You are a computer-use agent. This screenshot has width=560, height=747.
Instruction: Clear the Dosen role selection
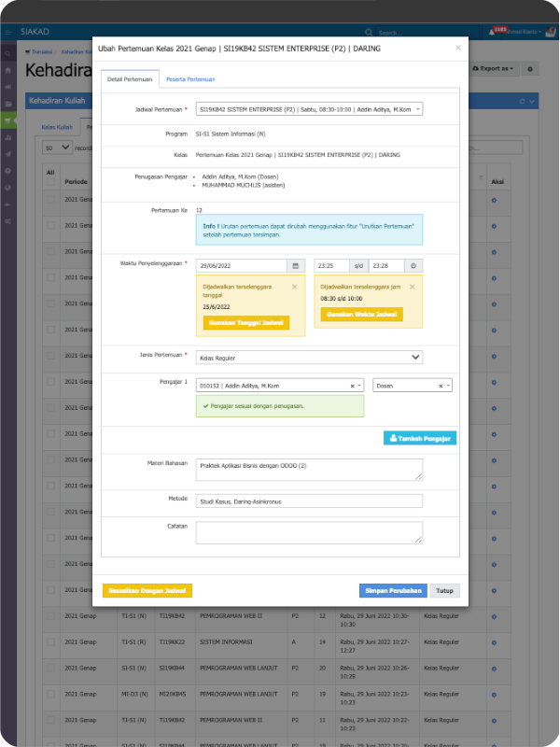click(440, 386)
